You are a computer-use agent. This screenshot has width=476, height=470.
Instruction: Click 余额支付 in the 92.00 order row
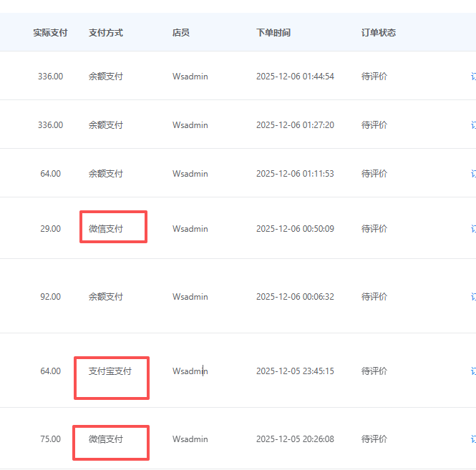(106, 297)
